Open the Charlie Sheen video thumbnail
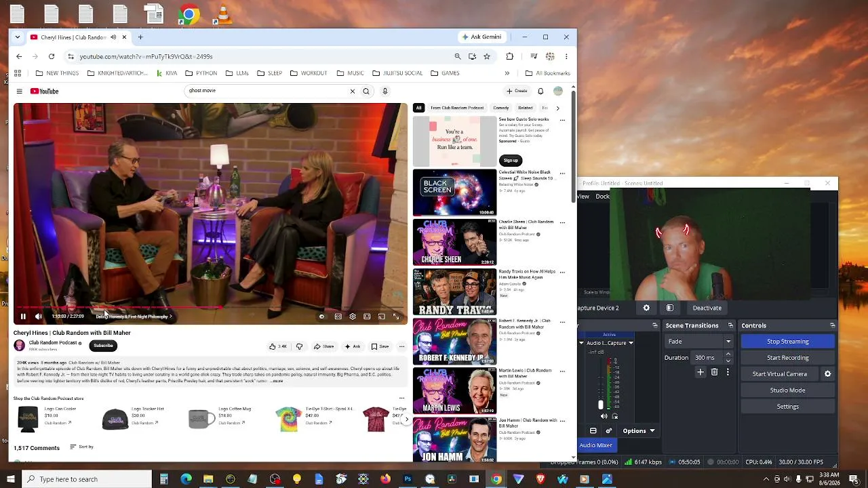868x488 pixels. click(x=454, y=243)
